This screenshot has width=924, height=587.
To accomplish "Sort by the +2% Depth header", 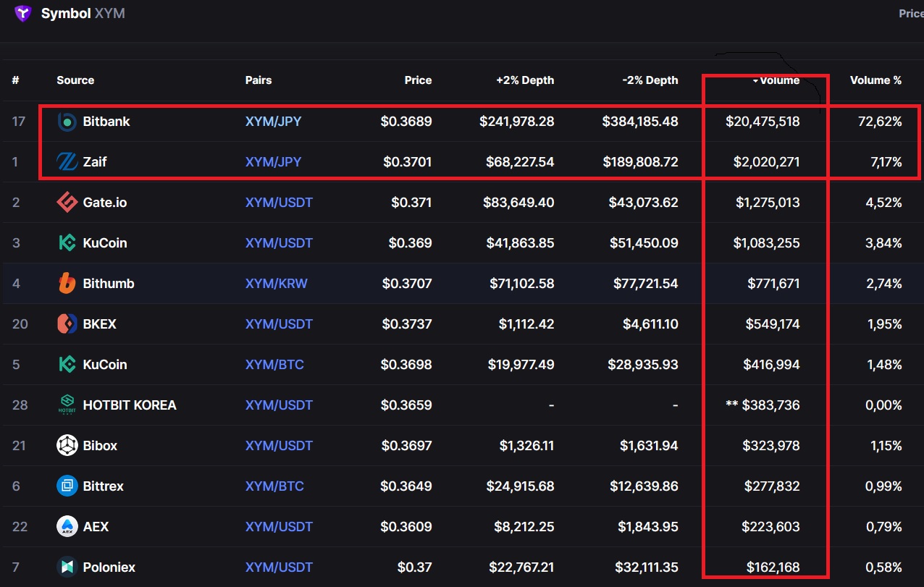I will [x=525, y=80].
